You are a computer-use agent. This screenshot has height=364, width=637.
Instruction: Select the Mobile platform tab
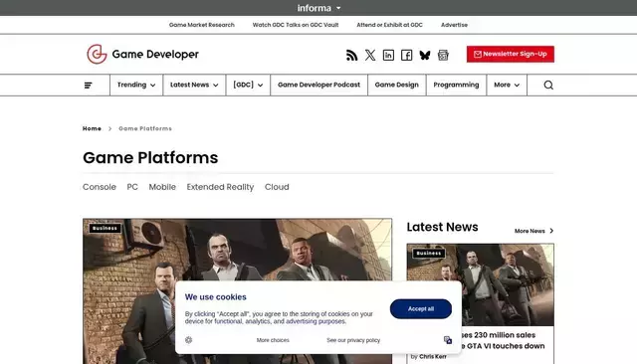coord(162,187)
